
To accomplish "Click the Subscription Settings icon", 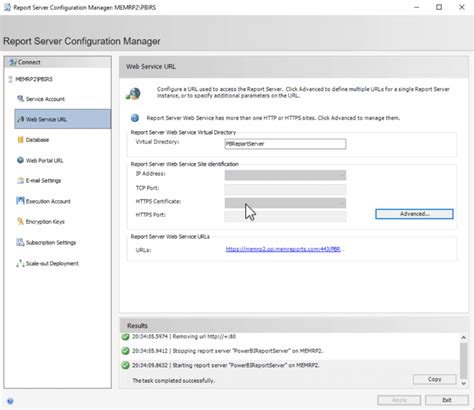I will [x=20, y=242].
